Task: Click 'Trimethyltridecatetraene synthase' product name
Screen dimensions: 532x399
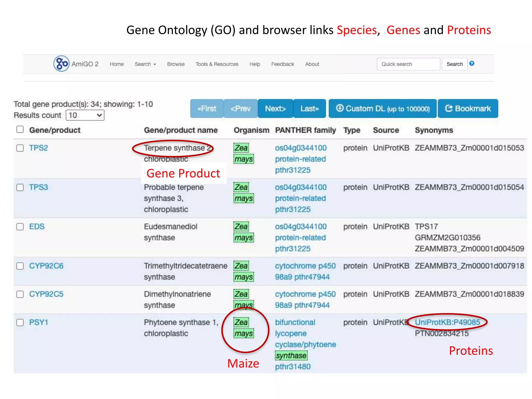Action: click(x=185, y=271)
